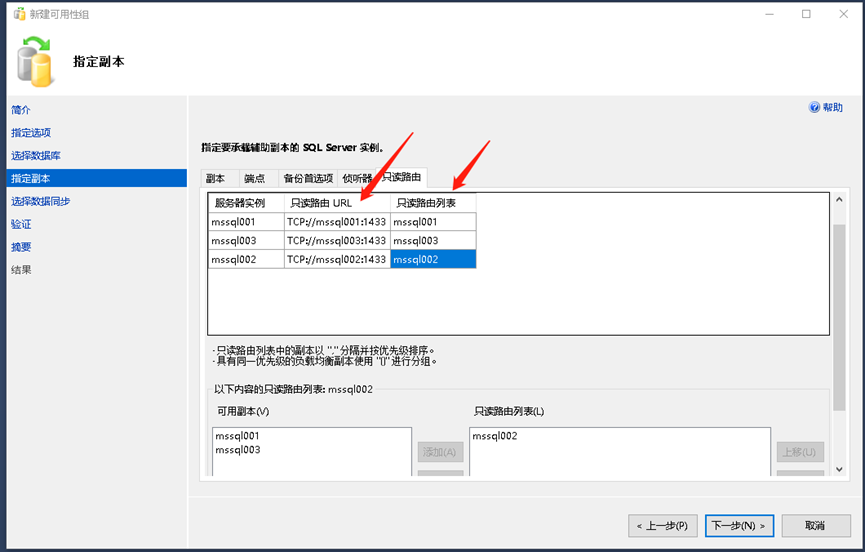Click the scrollbar up arrow
Screen dimensions: 865x552
pos(839,200)
